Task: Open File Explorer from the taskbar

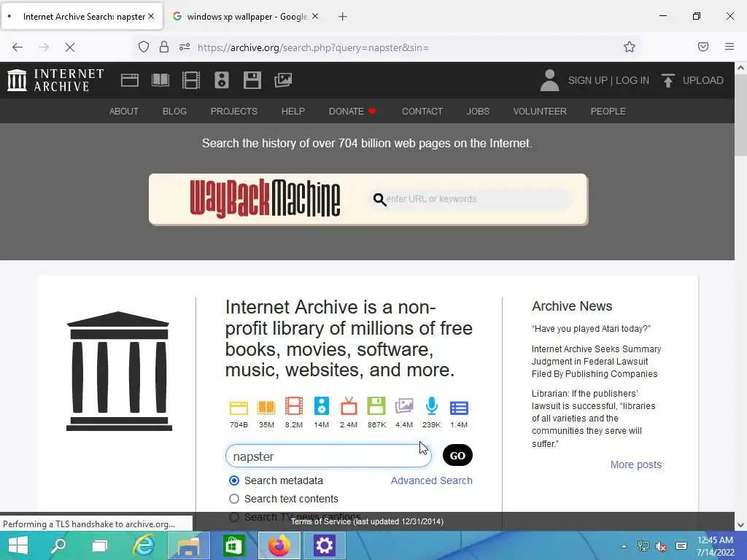Action: point(189,545)
